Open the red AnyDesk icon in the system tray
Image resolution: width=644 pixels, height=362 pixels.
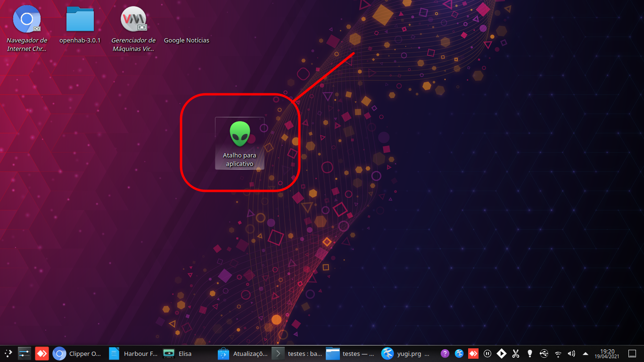pos(473,354)
